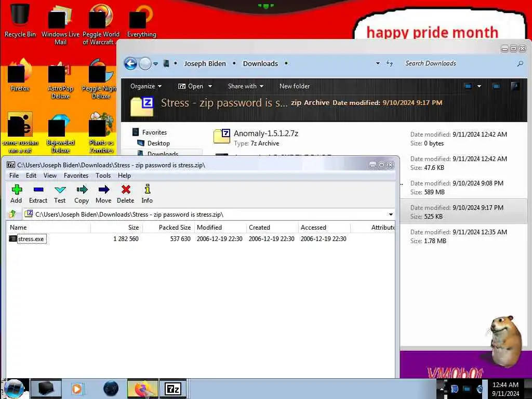The width and height of the screenshot is (532, 399).
Task: Sort by the Modified column header
Action: pyautogui.click(x=220, y=228)
